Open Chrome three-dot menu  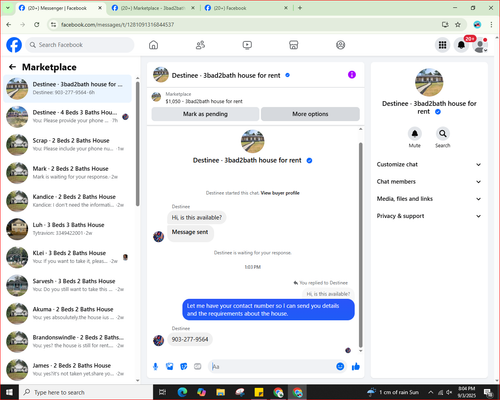[491, 24]
